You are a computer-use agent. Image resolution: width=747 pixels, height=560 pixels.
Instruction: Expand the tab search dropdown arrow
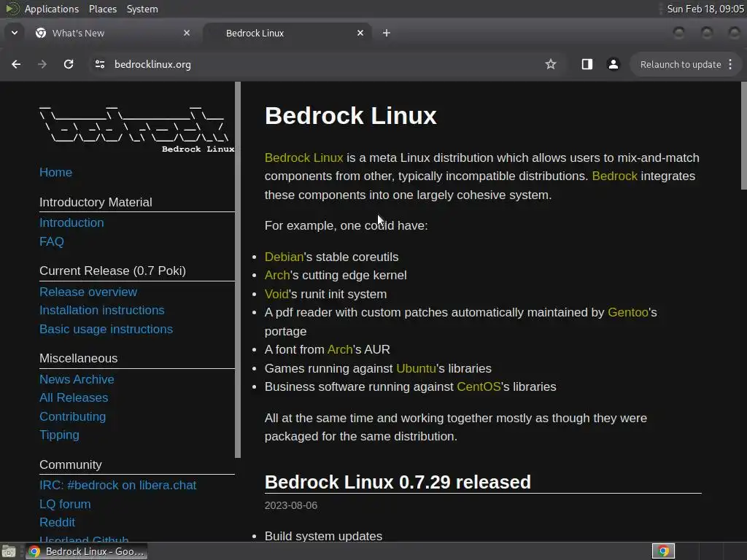point(15,33)
